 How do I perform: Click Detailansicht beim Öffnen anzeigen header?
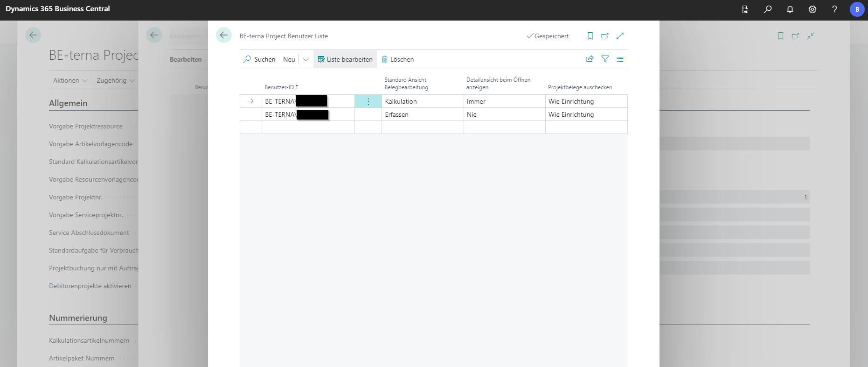(498, 84)
